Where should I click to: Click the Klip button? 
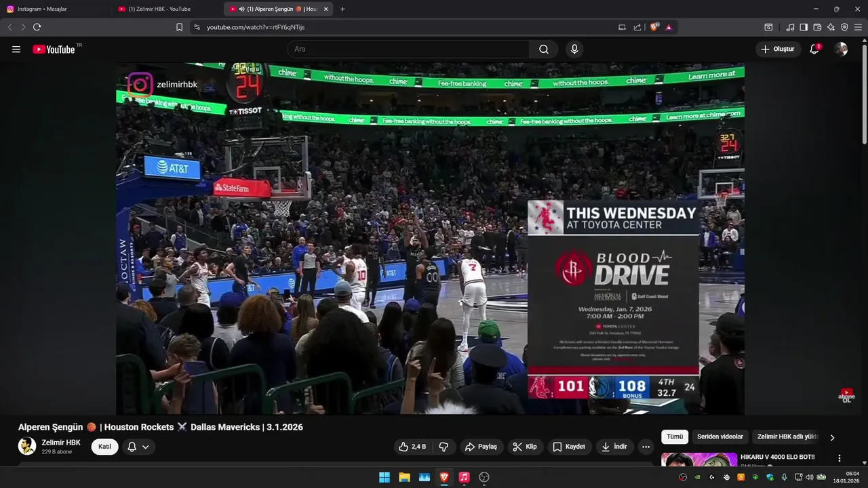pos(525,447)
